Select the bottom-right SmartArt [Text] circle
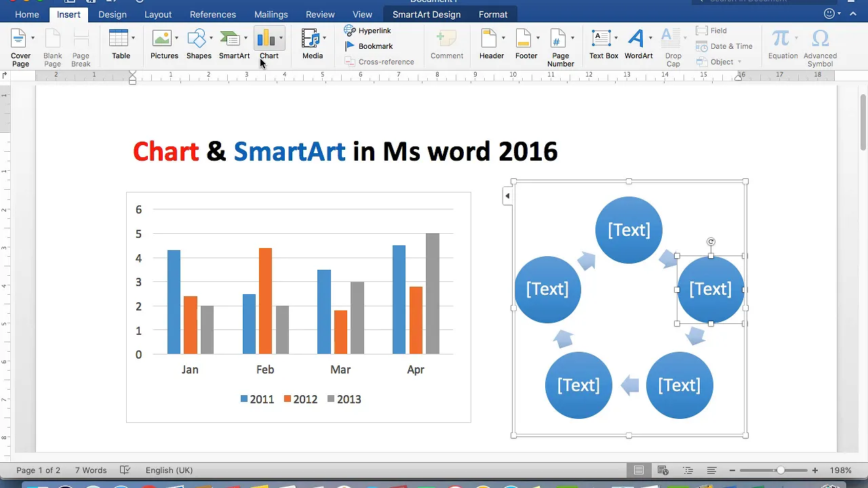Viewport: 868px width, 488px height. pos(679,385)
